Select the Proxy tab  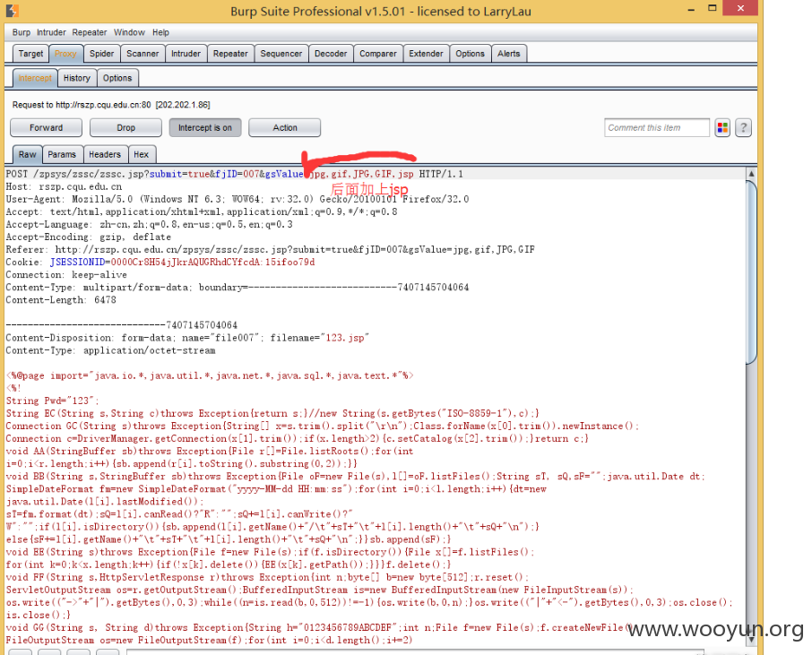point(65,54)
